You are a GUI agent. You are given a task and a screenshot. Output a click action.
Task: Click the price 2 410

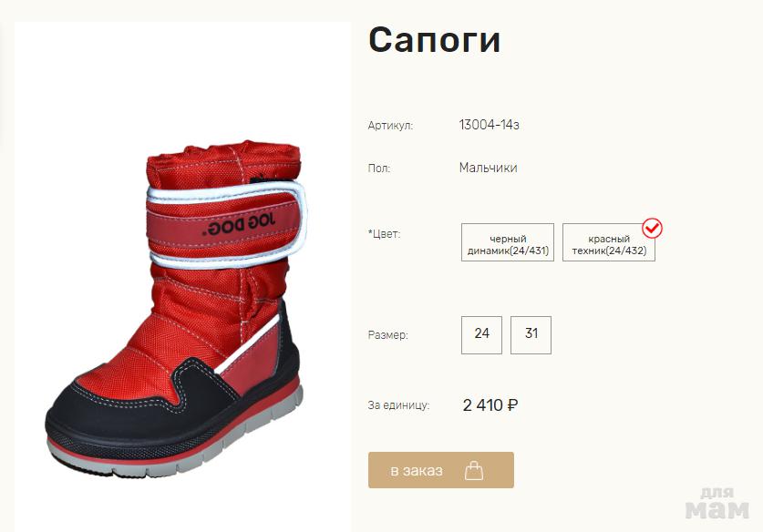[483, 404]
